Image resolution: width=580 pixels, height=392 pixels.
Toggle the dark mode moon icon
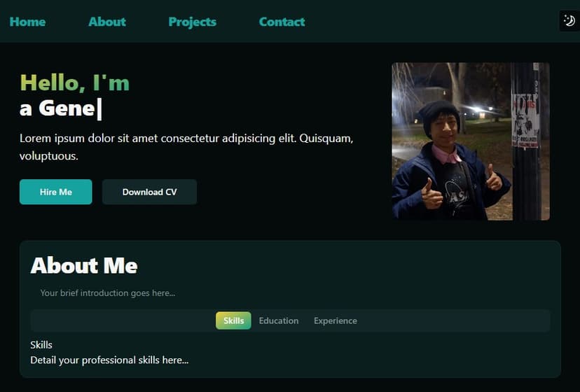(x=569, y=21)
